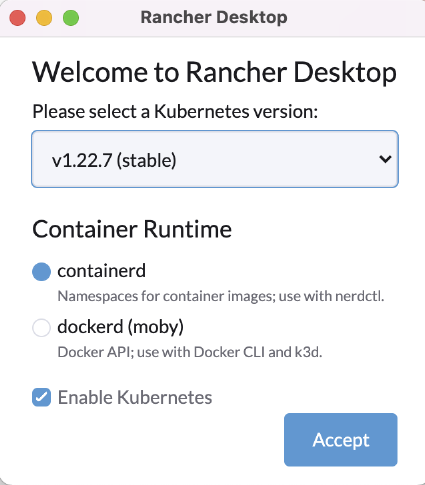Choose the dockerd (moby) radio button
Viewport: 425px width, 485px height.
pyautogui.click(x=41, y=327)
